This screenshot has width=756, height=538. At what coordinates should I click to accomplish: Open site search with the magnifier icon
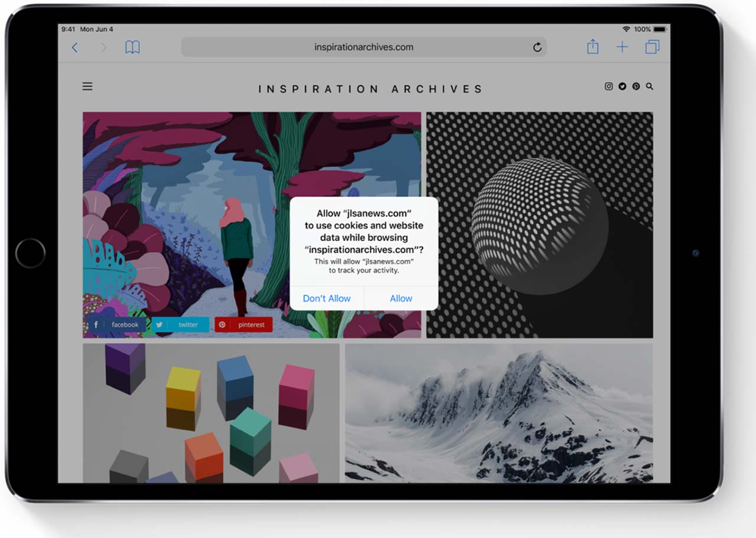click(x=649, y=86)
